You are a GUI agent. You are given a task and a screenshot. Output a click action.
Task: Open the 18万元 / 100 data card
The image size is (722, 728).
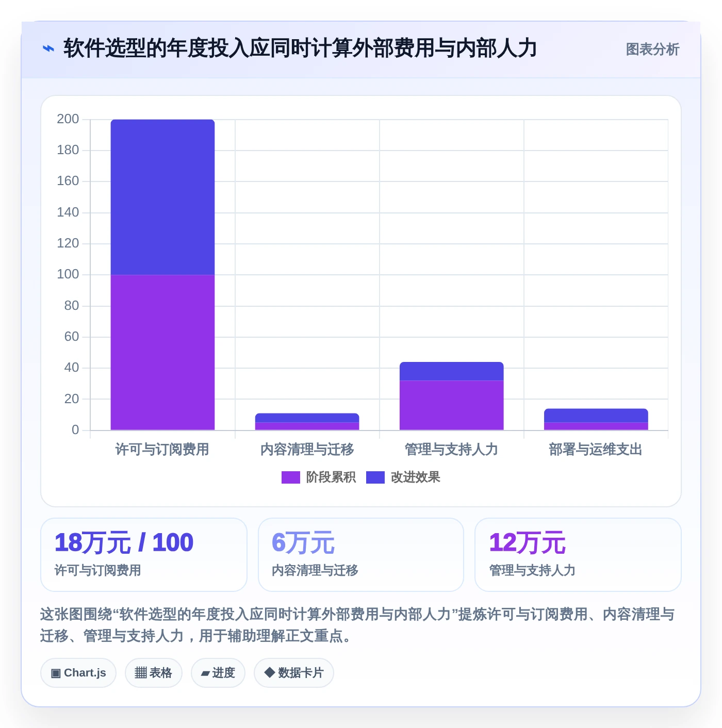point(144,555)
